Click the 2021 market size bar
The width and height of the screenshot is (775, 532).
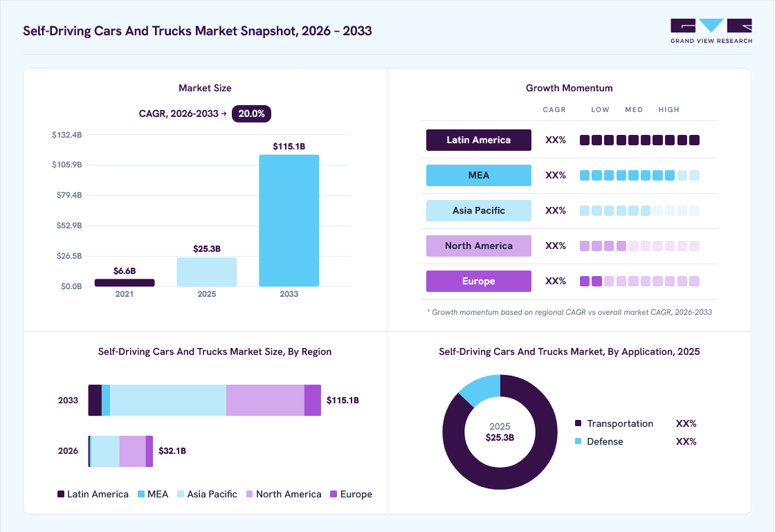coord(125,282)
